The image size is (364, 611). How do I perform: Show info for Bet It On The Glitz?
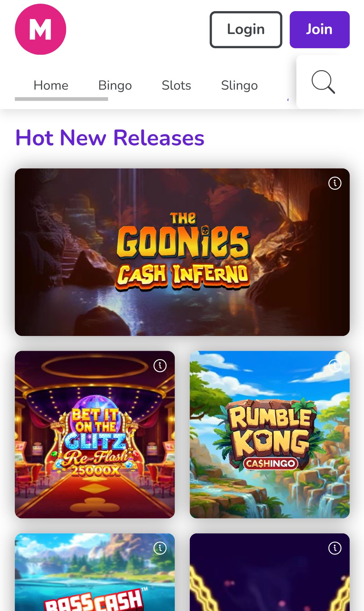coord(160,366)
